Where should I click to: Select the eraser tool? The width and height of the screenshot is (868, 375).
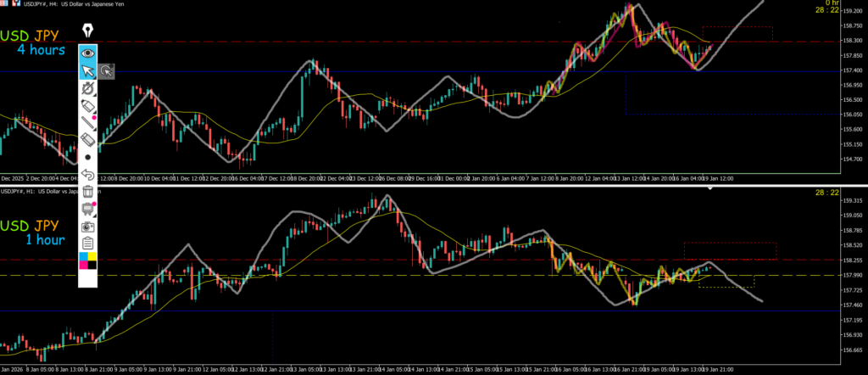point(88,140)
